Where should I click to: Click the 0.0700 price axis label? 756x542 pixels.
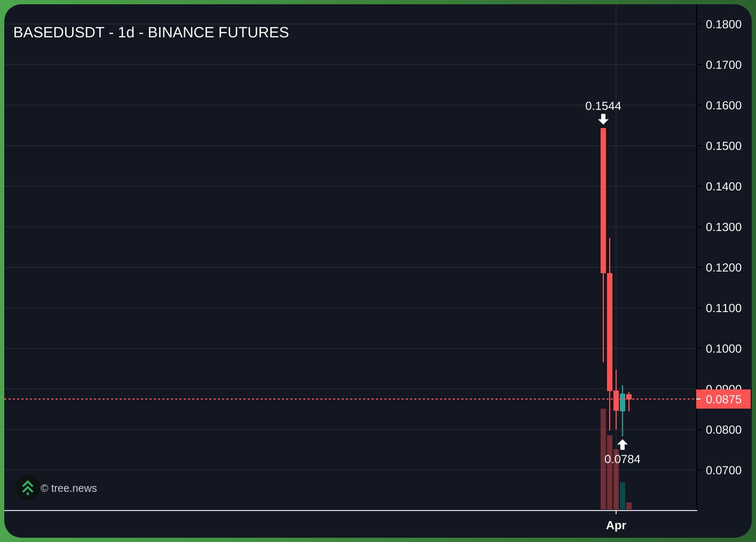723,471
